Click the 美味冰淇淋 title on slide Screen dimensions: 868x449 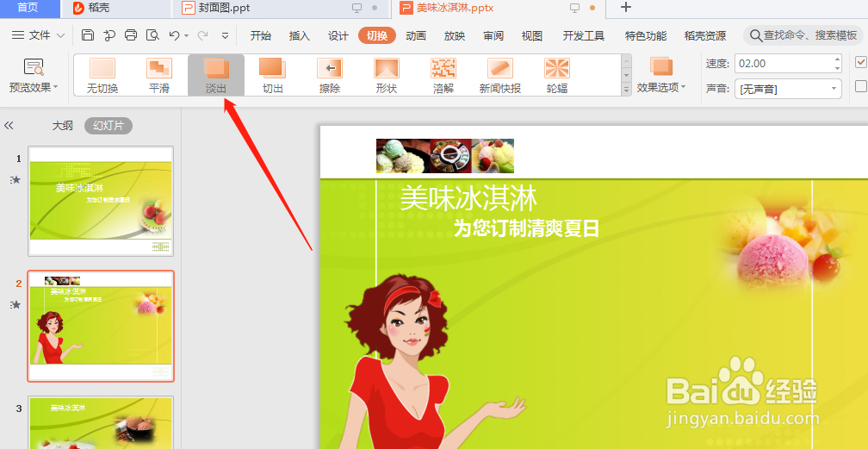[x=468, y=198]
